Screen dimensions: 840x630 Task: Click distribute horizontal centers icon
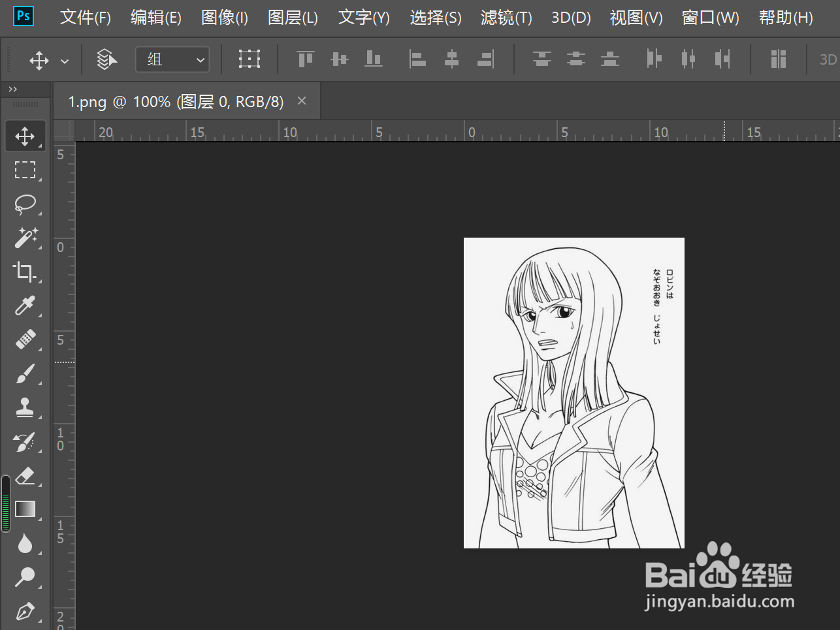[688, 59]
